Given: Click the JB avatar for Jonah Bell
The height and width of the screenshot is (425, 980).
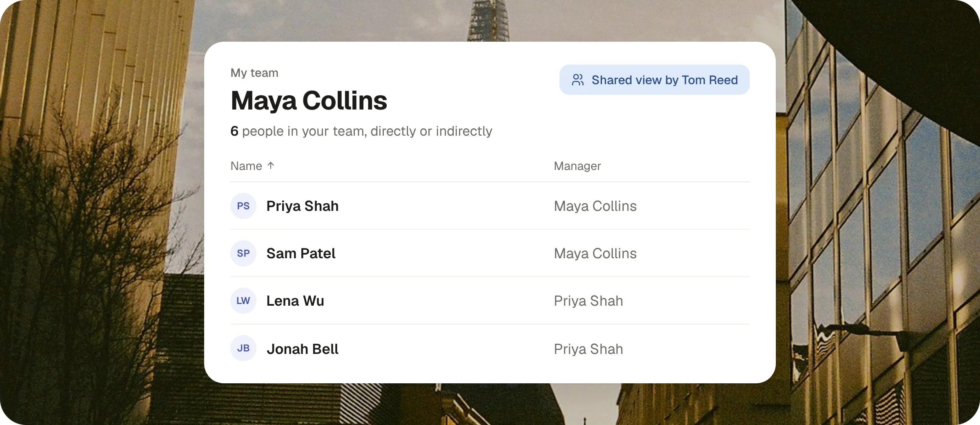Looking at the screenshot, I should pyautogui.click(x=243, y=348).
